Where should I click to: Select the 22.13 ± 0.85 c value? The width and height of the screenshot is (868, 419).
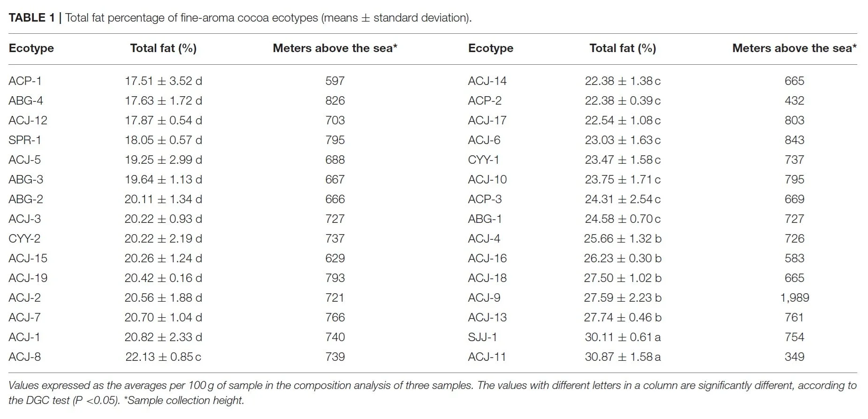pos(163,357)
